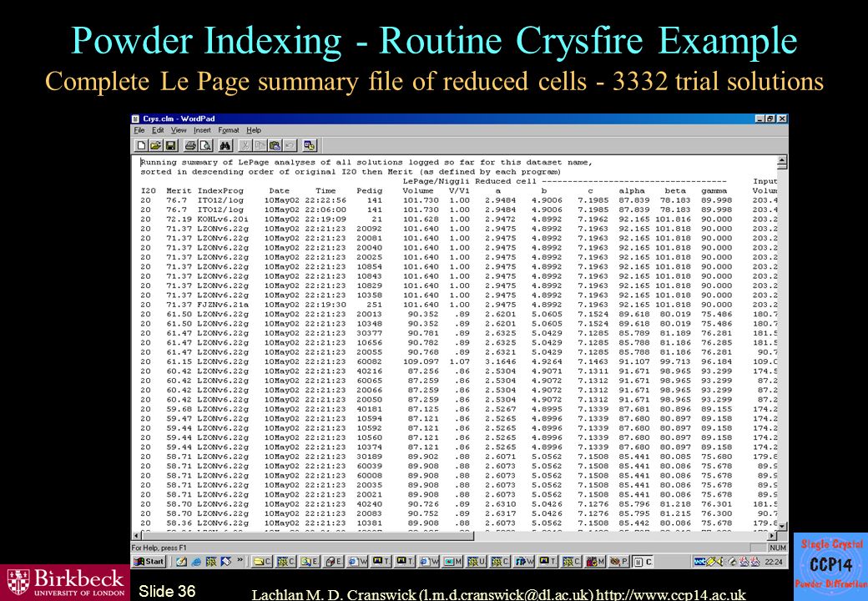Click the 'For Help, press F1' status text
The width and height of the screenshot is (868, 601).
159,548
